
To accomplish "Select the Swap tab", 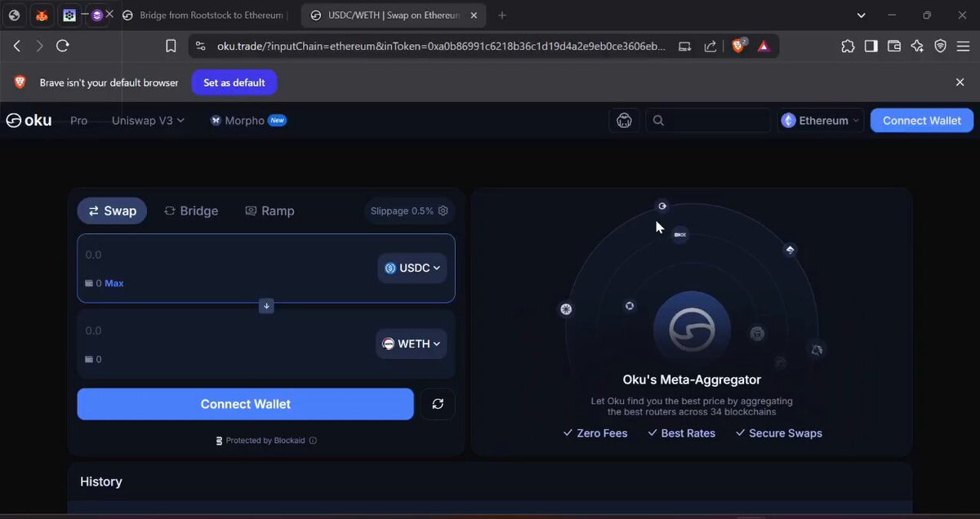I will 113,211.
